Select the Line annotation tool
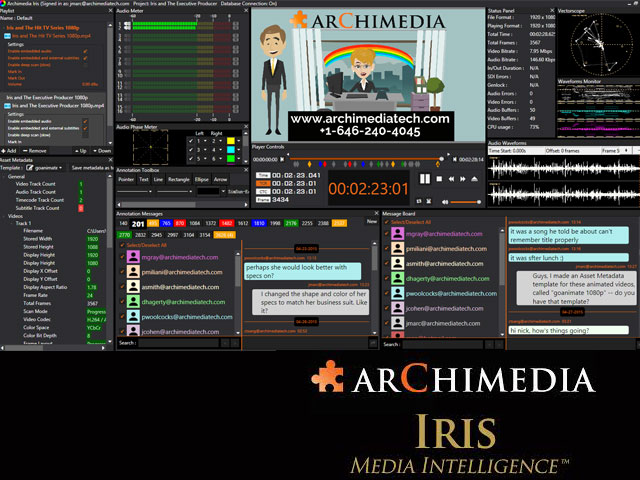This screenshot has height=480, width=640. coord(158,179)
